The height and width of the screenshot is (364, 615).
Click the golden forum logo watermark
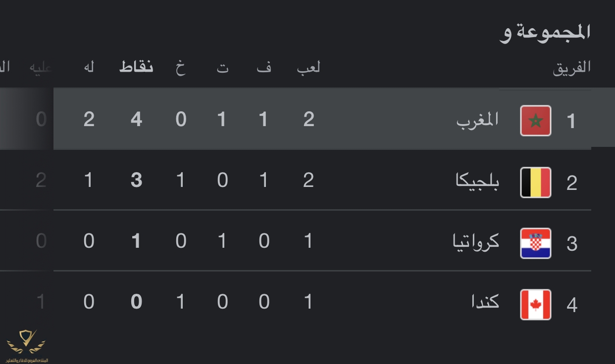tap(26, 346)
